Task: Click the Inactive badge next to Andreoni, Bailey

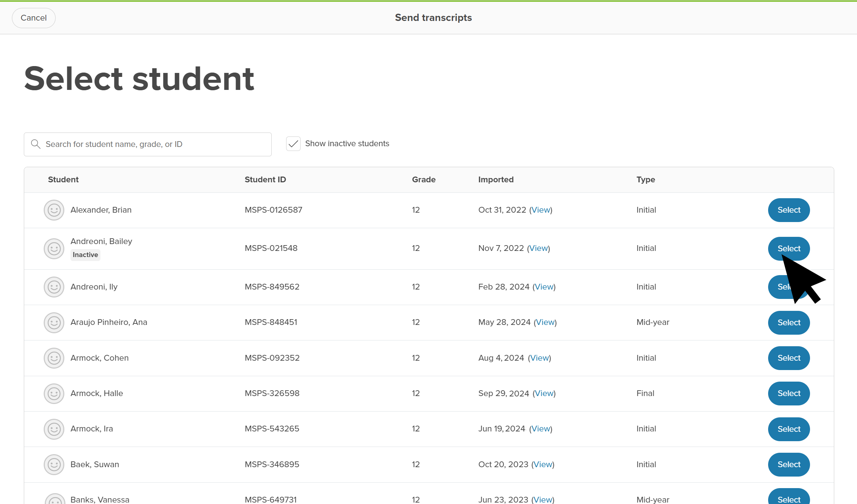Action: pos(85,255)
